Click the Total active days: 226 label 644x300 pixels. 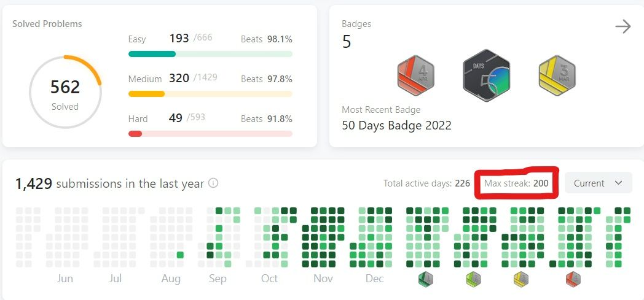click(x=426, y=183)
